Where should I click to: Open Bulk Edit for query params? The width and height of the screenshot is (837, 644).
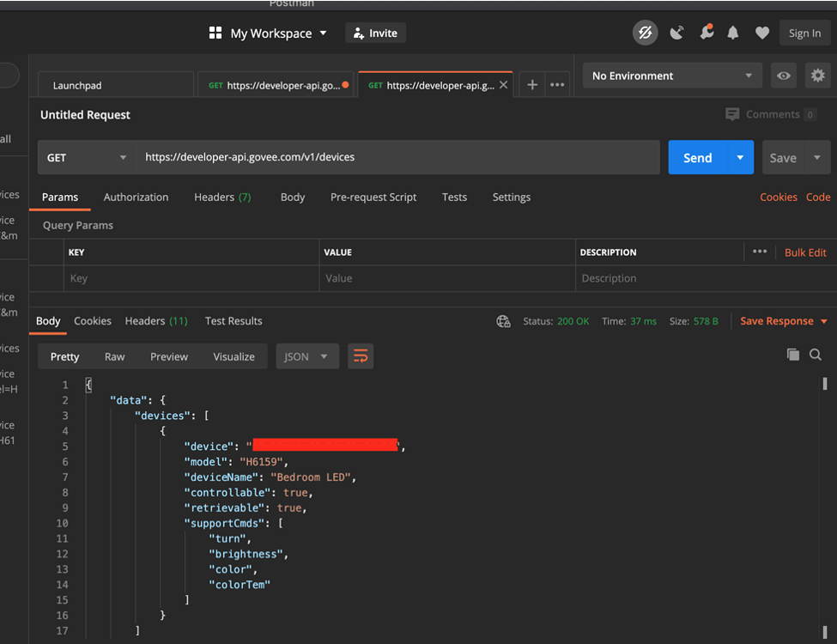pos(804,252)
